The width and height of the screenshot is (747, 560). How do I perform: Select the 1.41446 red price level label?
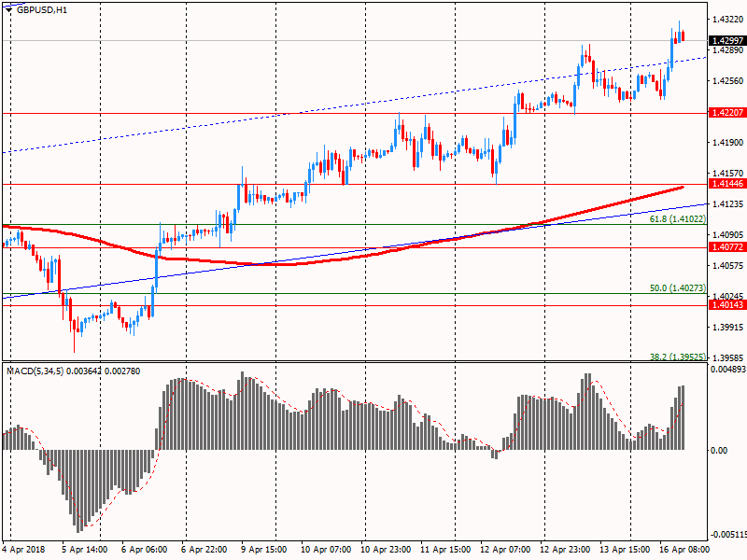click(x=727, y=184)
